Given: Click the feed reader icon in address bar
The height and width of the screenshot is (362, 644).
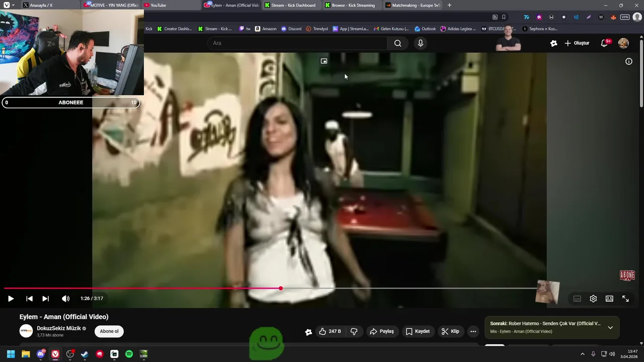Looking at the screenshot, I should tap(495, 17).
